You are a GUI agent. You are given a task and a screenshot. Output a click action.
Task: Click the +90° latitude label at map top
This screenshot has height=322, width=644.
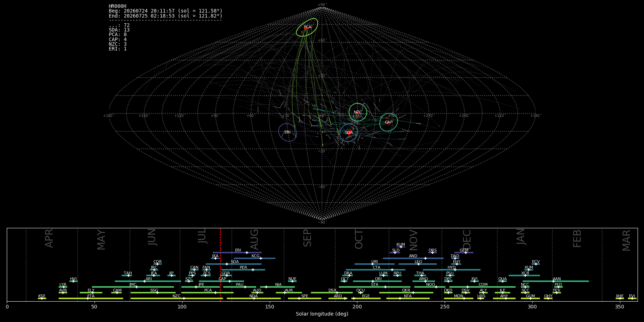322,5
